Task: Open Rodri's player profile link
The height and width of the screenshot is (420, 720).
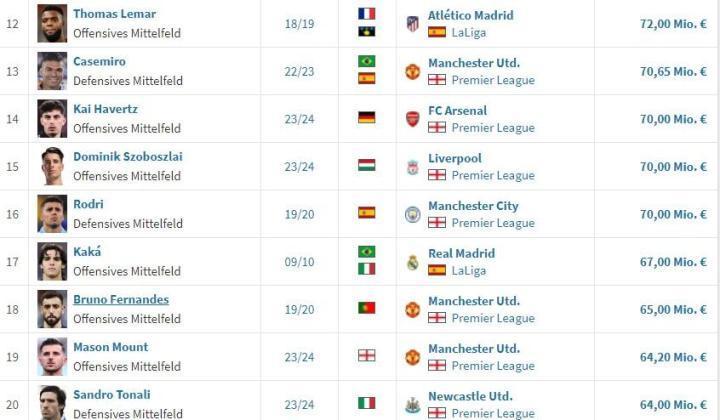Action: tap(88, 204)
